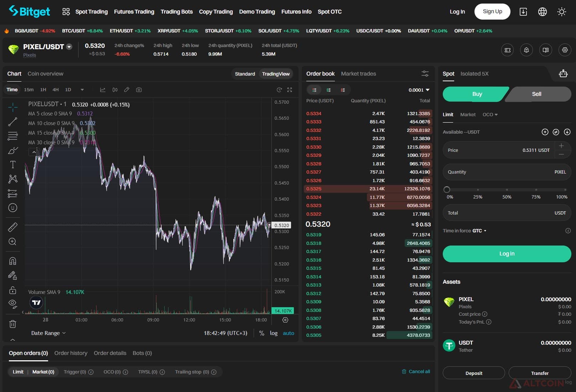576x392 pixels.
Task: Toggle log scale on the chart
Action: 274,333
